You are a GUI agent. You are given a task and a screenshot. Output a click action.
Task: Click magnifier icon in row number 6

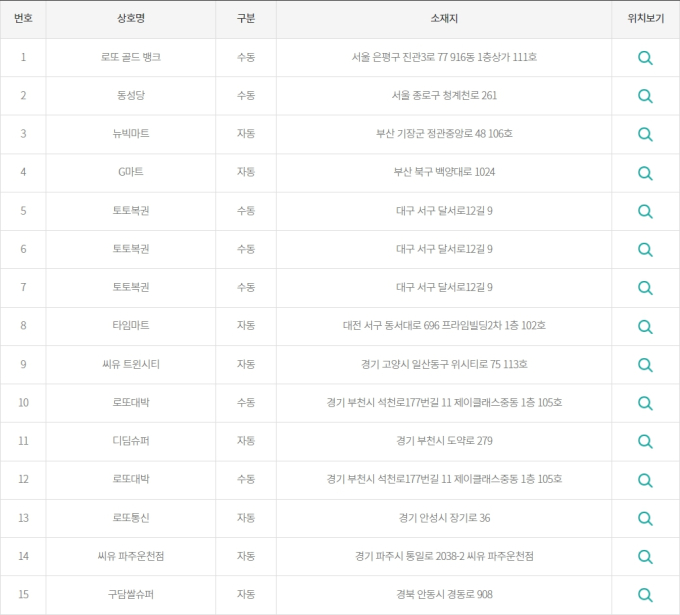pos(645,249)
